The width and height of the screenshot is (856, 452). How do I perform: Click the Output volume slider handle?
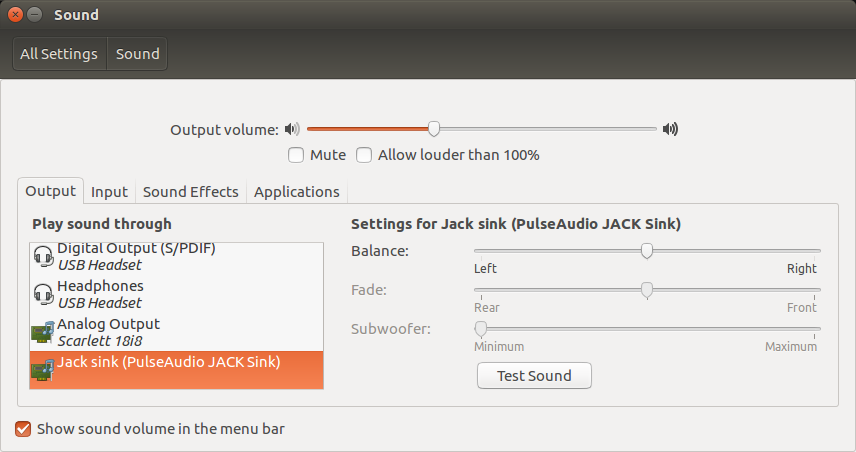tap(433, 129)
